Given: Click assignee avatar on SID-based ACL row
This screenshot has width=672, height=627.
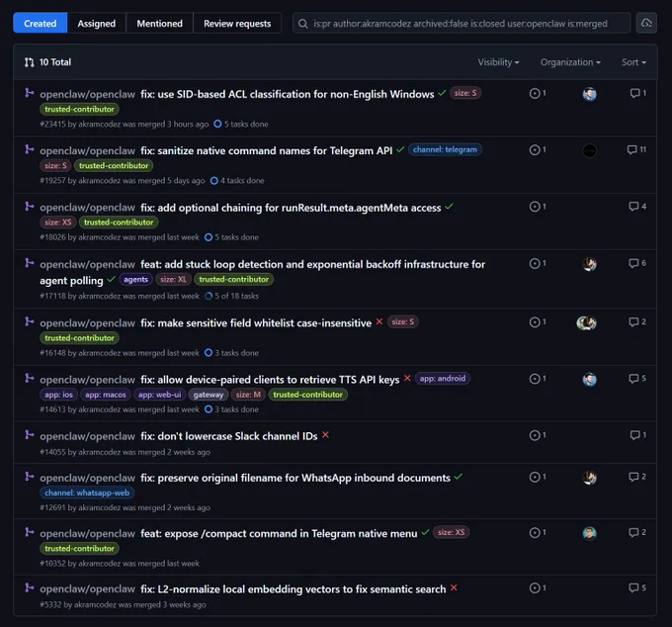Looking at the screenshot, I should click(x=589, y=94).
